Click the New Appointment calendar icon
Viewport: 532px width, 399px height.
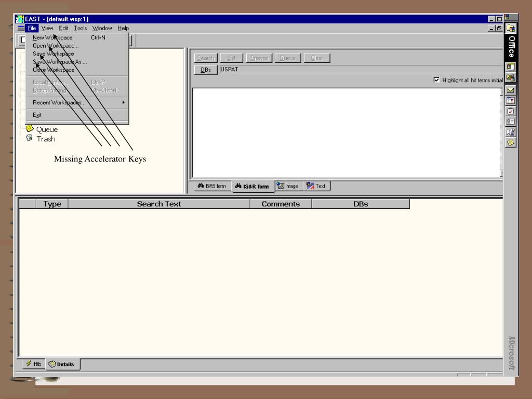click(510, 101)
